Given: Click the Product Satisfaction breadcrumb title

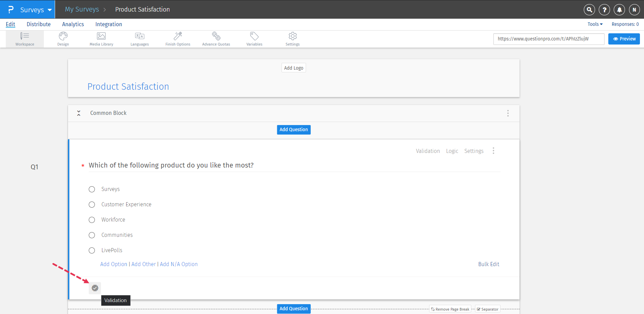Looking at the screenshot, I should coord(142,10).
